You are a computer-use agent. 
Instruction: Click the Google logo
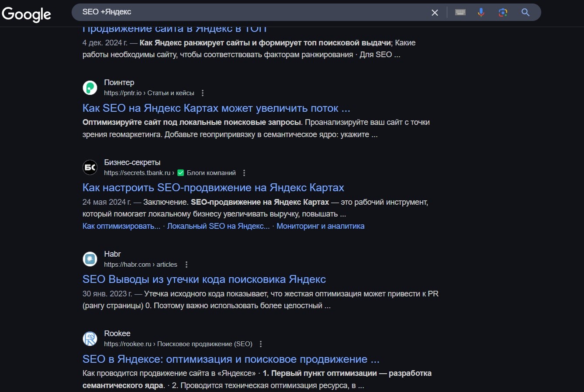click(26, 14)
